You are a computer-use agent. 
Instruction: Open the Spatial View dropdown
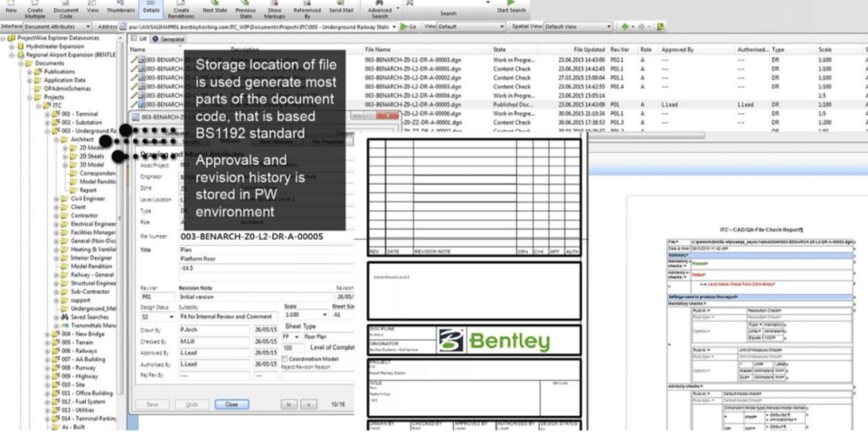click(578, 26)
